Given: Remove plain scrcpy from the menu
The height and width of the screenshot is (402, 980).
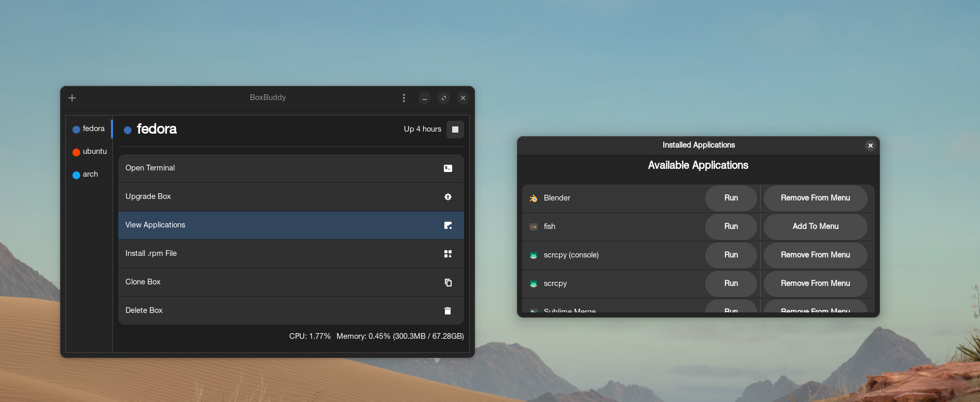Looking at the screenshot, I should pyautogui.click(x=816, y=284).
